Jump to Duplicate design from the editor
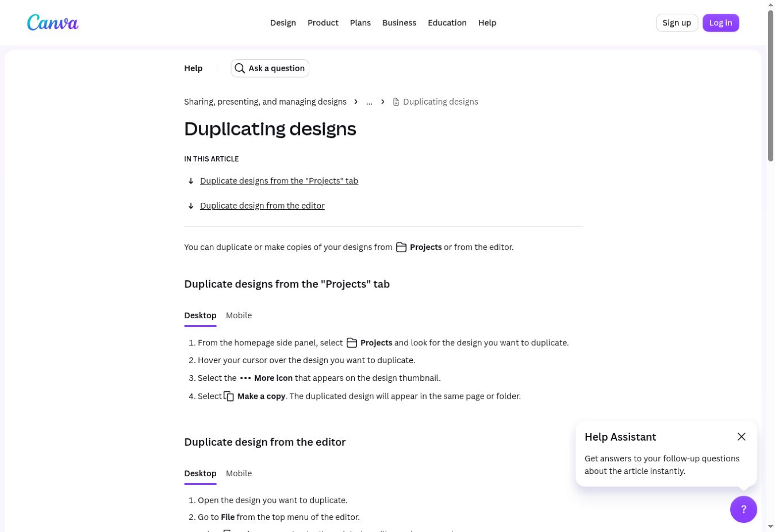 click(x=262, y=206)
